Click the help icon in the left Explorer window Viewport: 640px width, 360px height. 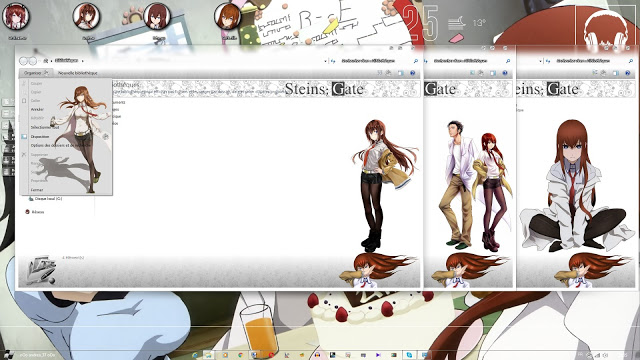point(413,73)
